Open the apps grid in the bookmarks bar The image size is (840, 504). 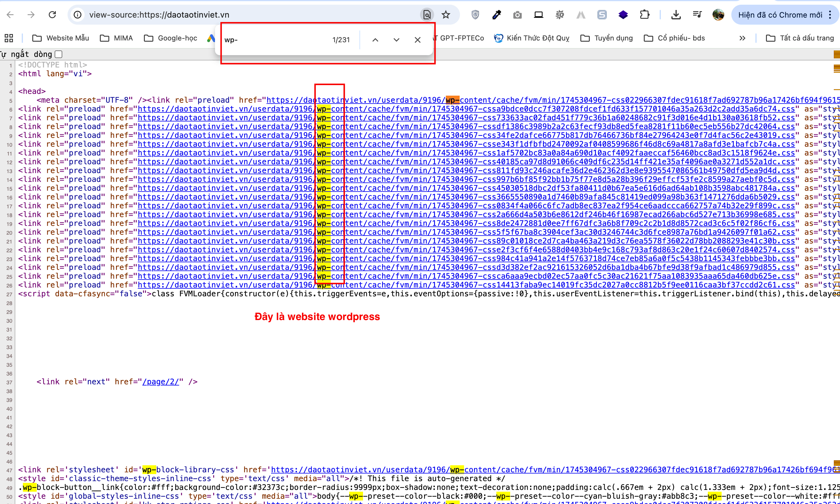pyautogui.click(x=9, y=38)
